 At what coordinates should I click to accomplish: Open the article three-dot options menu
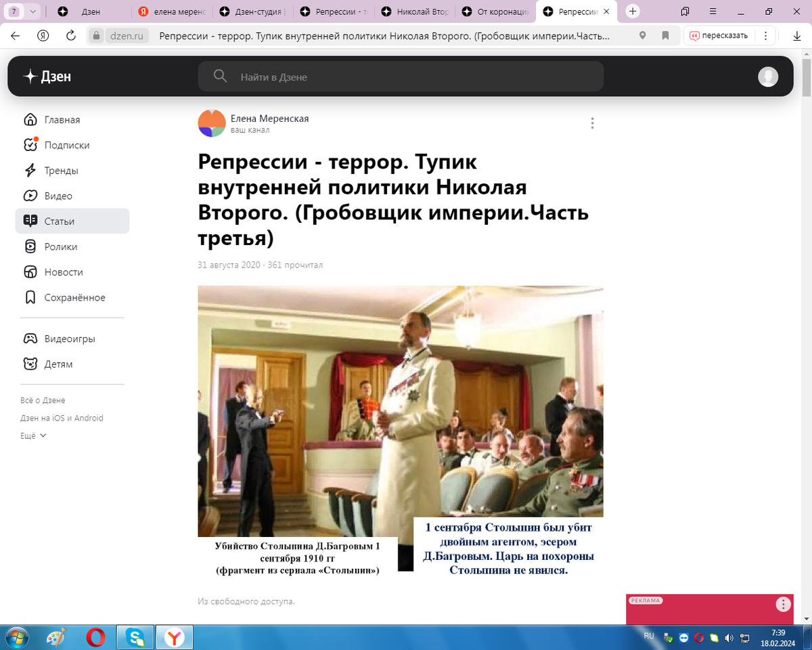tap(592, 123)
